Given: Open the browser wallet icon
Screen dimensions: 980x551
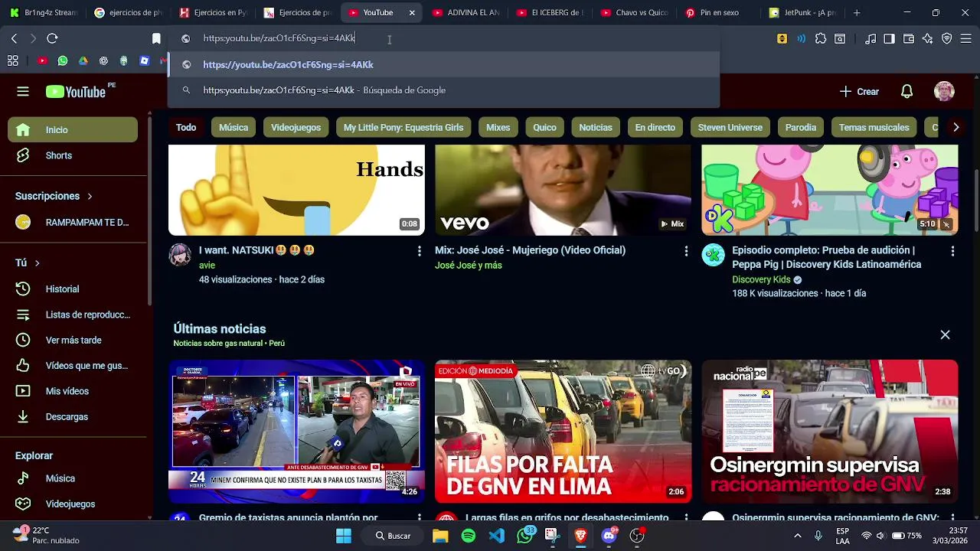Looking at the screenshot, I should pyautogui.click(x=909, y=38).
